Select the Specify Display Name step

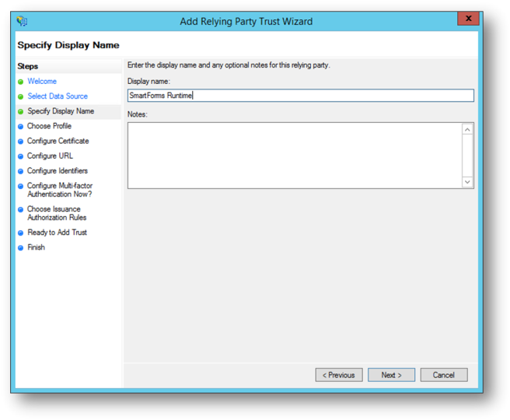tap(61, 111)
